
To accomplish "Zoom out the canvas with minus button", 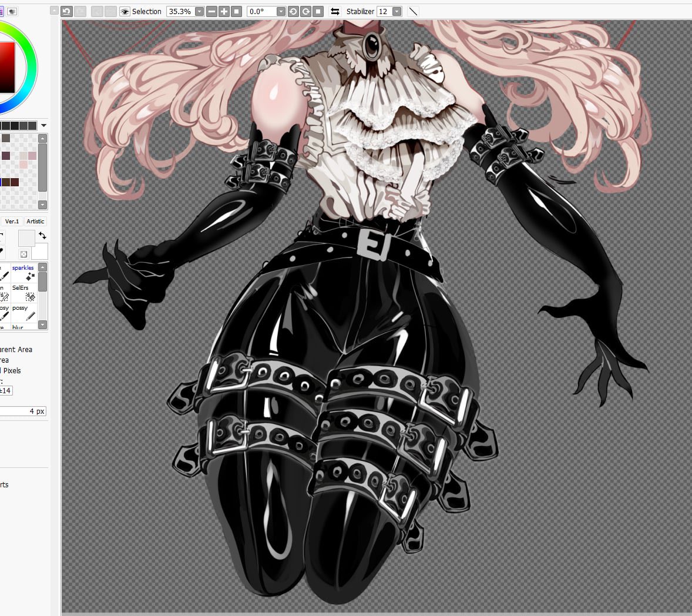I will click(x=212, y=12).
